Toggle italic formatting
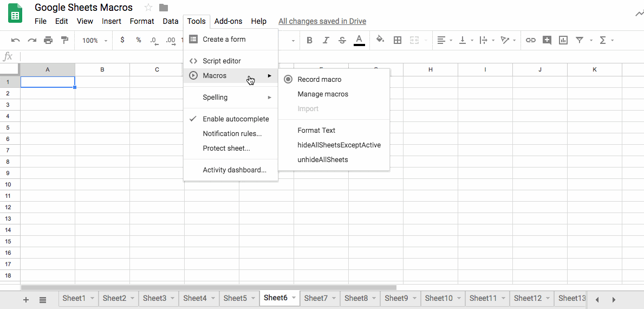The width and height of the screenshot is (644, 309). pos(326,40)
